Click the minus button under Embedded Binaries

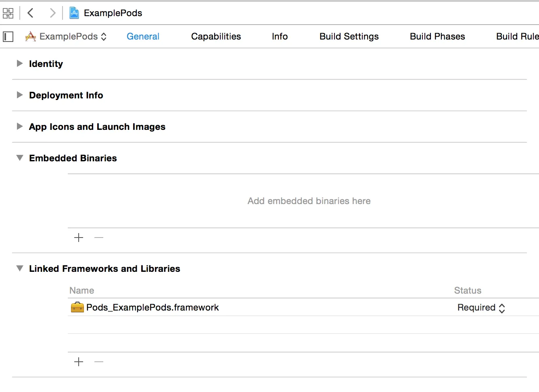tap(99, 238)
